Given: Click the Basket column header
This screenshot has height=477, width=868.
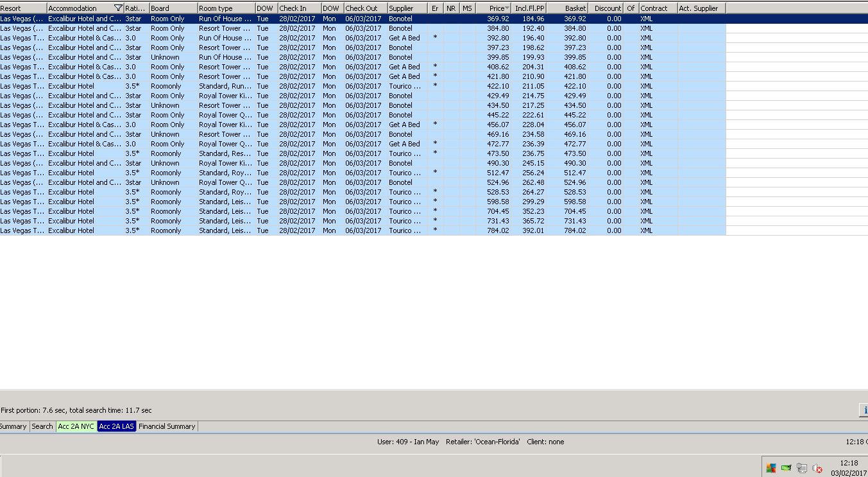Looking at the screenshot, I should pyautogui.click(x=567, y=8).
